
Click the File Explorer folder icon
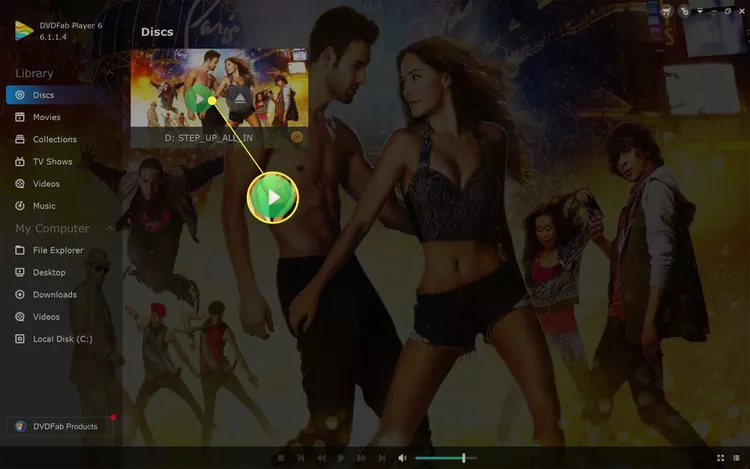point(20,250)
